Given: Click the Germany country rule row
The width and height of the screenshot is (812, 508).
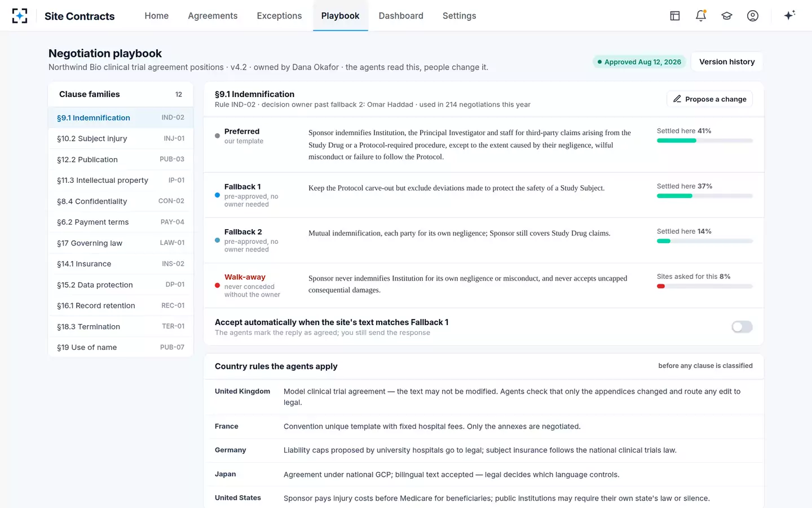Looking at the screenshot, I should (x=484, y=450).
